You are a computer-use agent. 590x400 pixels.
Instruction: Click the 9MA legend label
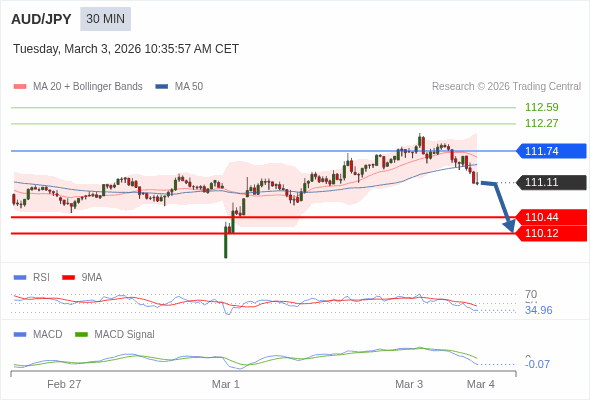pyautogui.click(x=92, y=278)
